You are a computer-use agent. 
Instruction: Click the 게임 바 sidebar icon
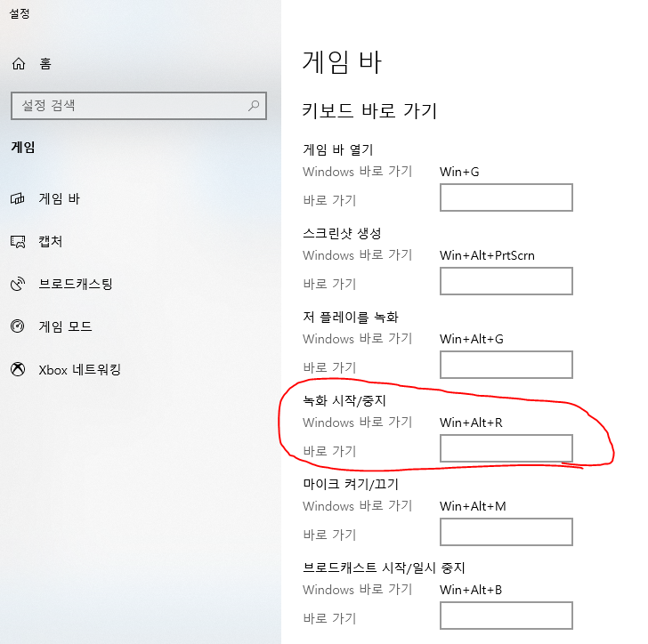18,198
